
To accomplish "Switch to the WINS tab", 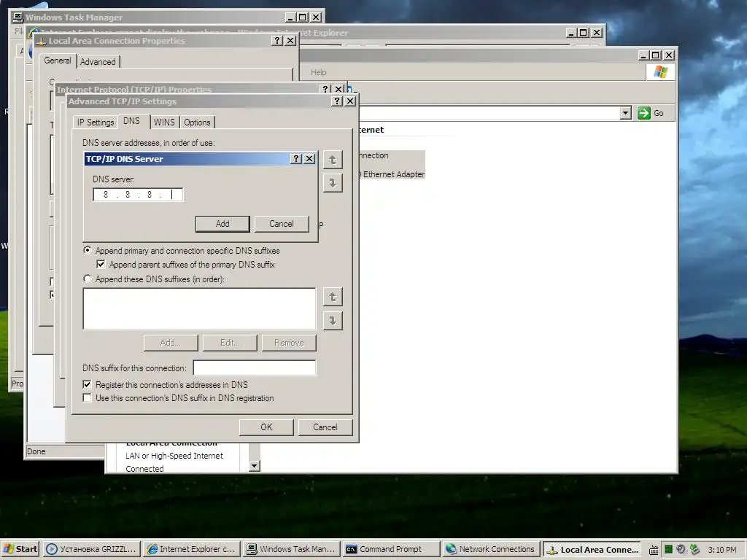I will tap(164, 122).
